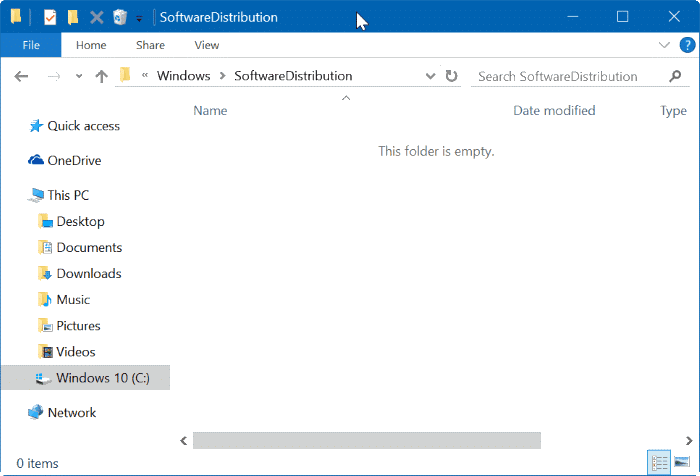This screenshot has height=476, width=700.
Task: Open address bar history dropdown
Action: click(x=430, y=76)
